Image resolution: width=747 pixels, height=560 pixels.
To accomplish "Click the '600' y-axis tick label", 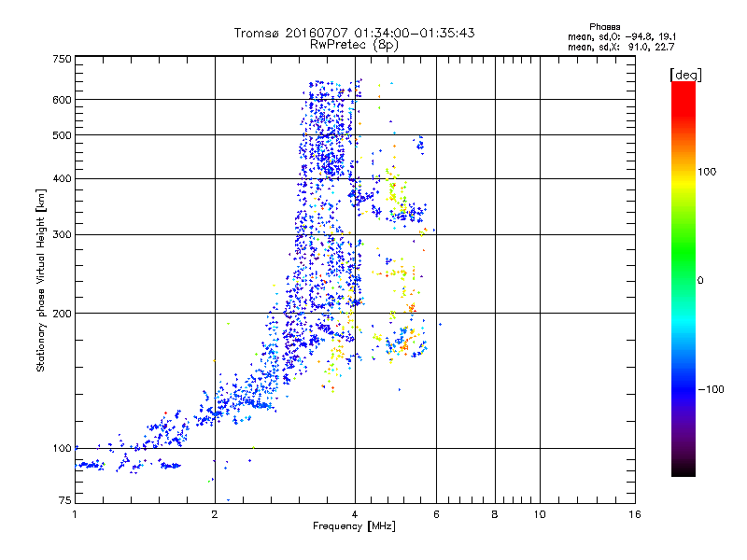I will point(62,100).
